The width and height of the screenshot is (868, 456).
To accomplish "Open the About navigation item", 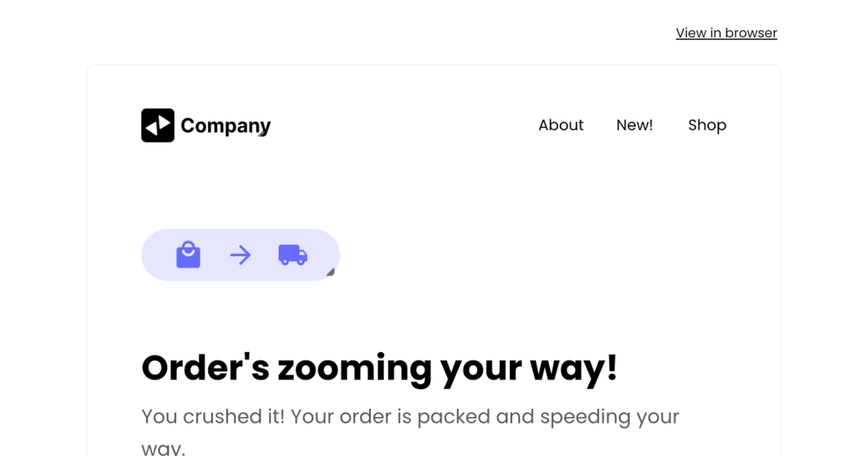I will click(561, 125).
